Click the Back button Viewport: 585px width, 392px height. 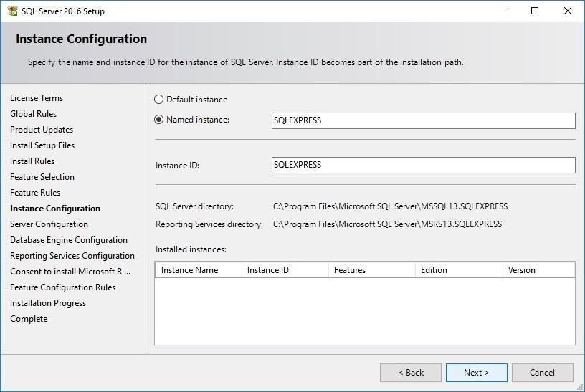[410, 373]
